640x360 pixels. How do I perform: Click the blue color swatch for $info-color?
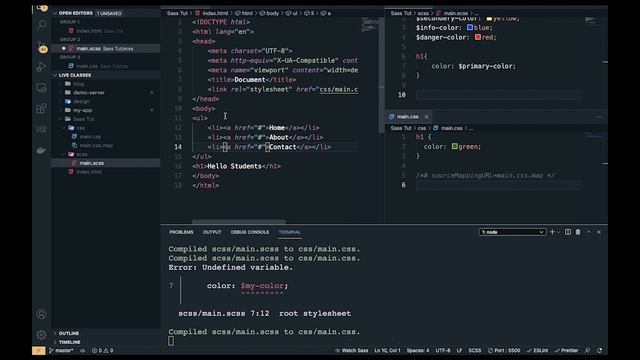point(470,27)
